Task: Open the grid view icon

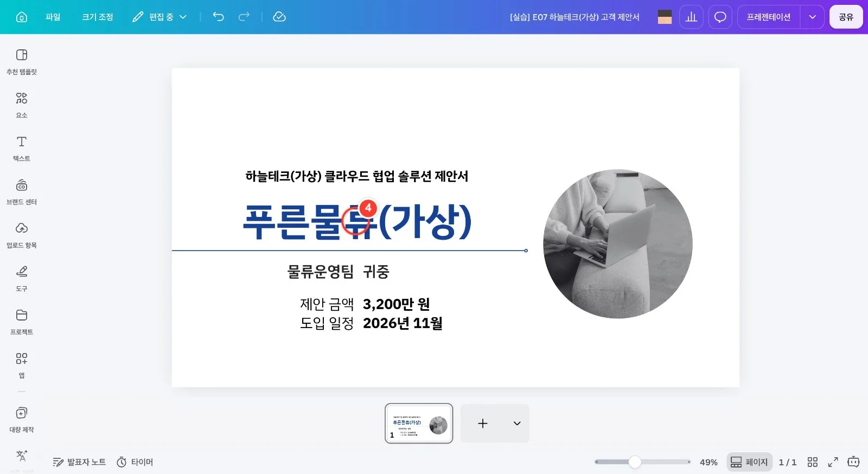Action: (x=812, y=462)
